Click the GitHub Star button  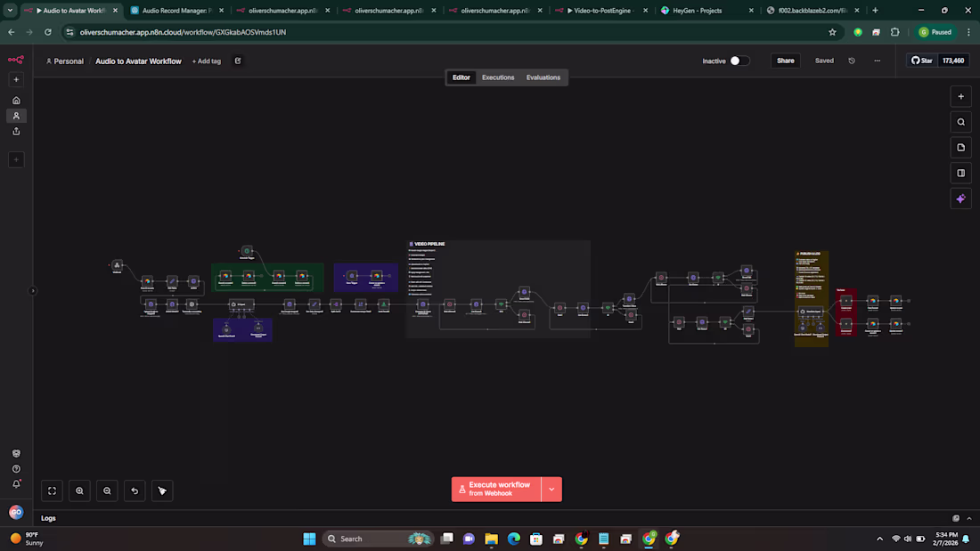tap(921, 61)
